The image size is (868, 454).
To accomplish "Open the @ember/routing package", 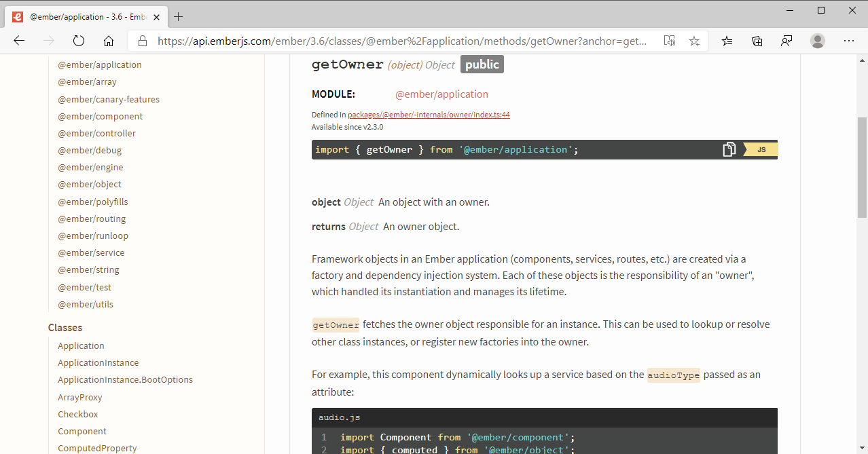I will [x=92, y=219].
